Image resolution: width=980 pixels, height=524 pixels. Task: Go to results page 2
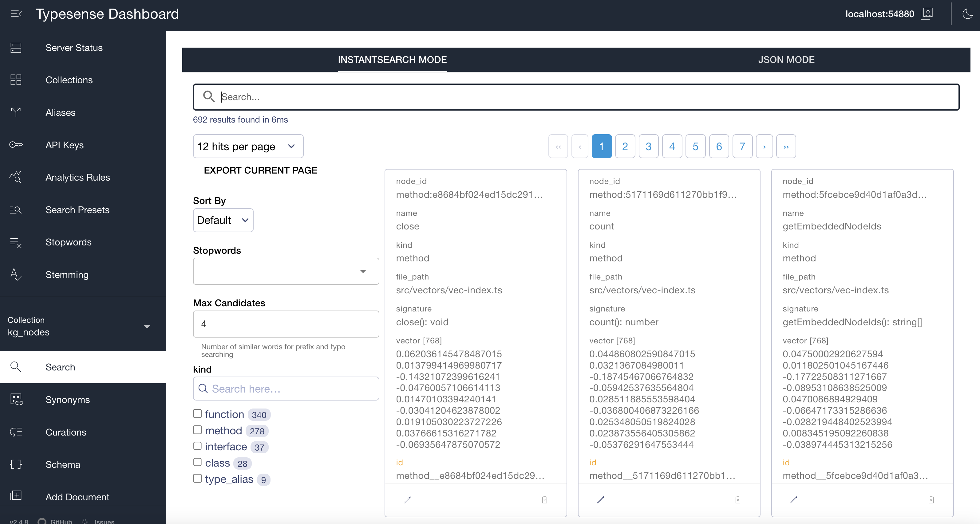click(x=625, y=146)
